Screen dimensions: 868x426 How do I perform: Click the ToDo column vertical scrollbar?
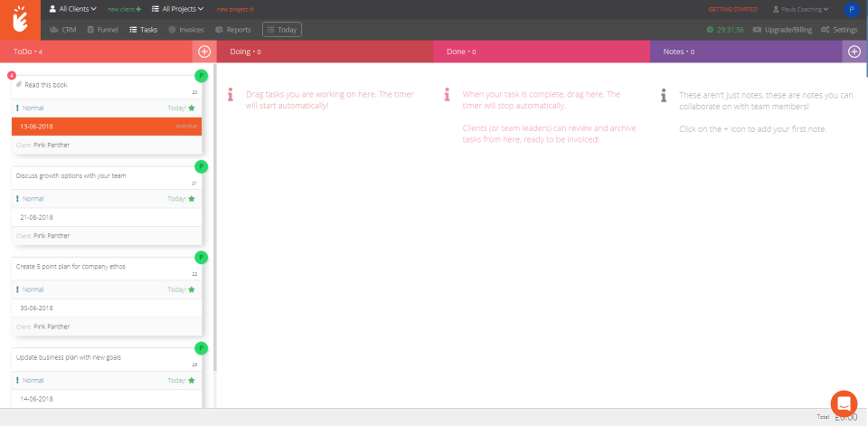coord(215,216)
